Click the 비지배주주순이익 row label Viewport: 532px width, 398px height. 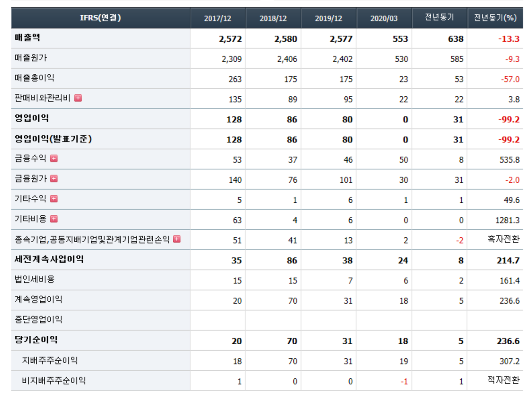pyautogui.click(x=54, y=381)
